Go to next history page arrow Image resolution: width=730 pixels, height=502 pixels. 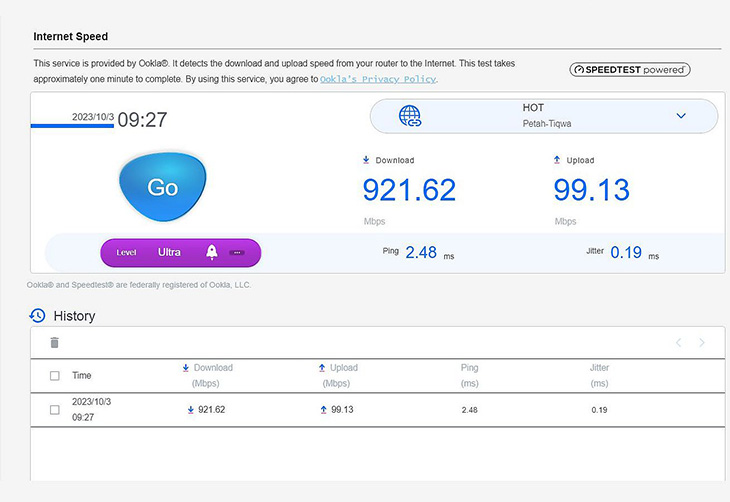702,343
